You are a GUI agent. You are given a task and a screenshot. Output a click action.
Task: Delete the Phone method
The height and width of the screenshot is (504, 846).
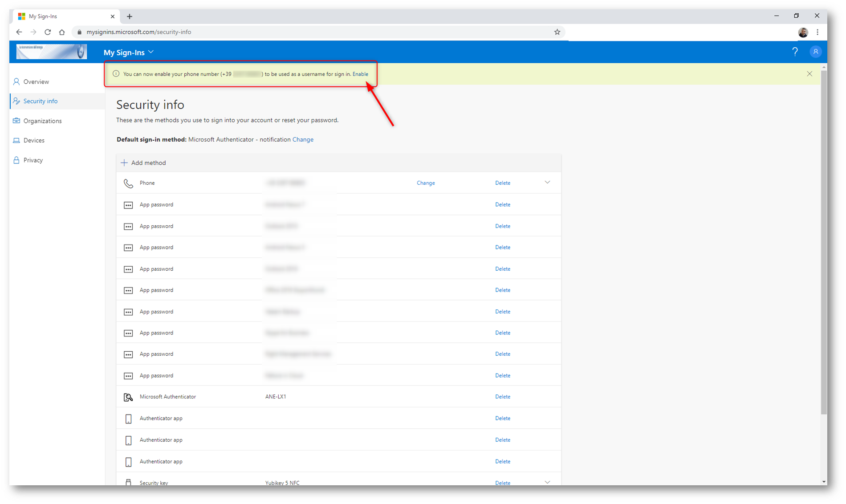click(503, 183)
